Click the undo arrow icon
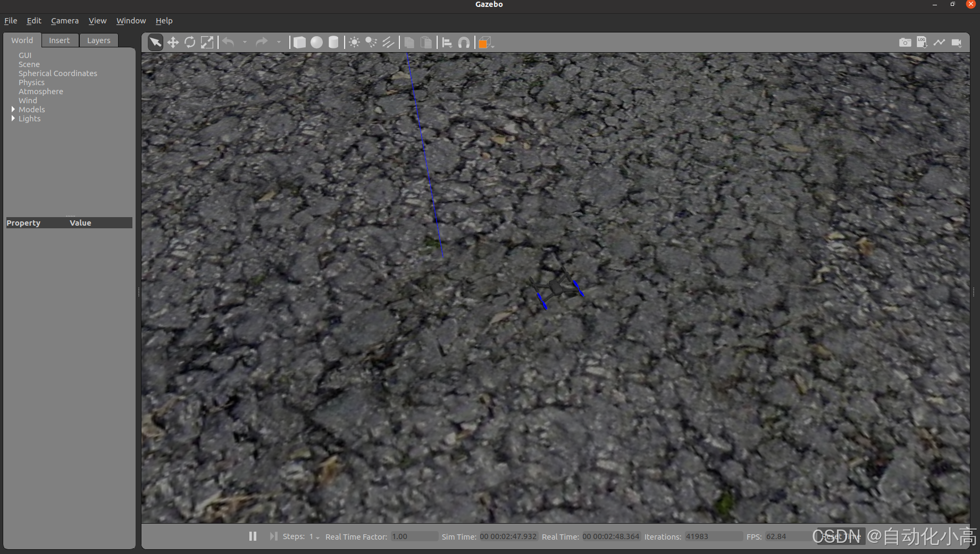980x554 pixels. coord(229,42)
